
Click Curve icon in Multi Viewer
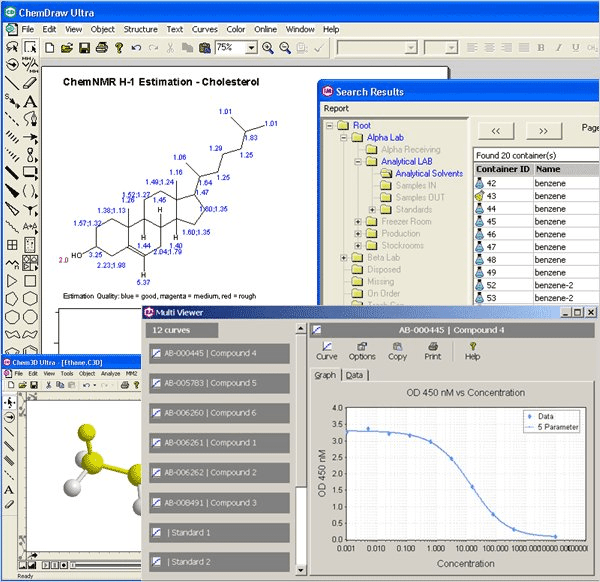pos(326,351)
